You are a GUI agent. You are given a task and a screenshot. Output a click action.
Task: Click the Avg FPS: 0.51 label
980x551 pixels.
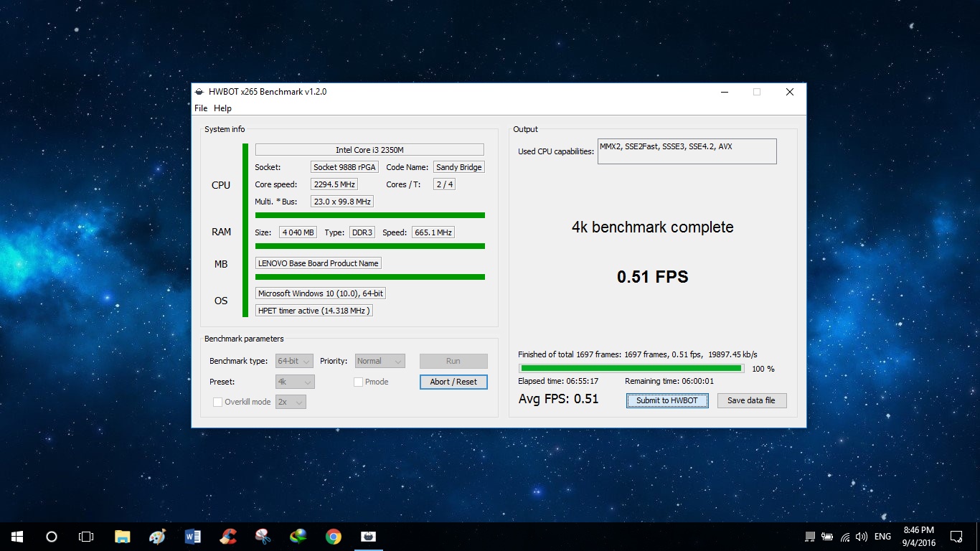tap(558, 400)
